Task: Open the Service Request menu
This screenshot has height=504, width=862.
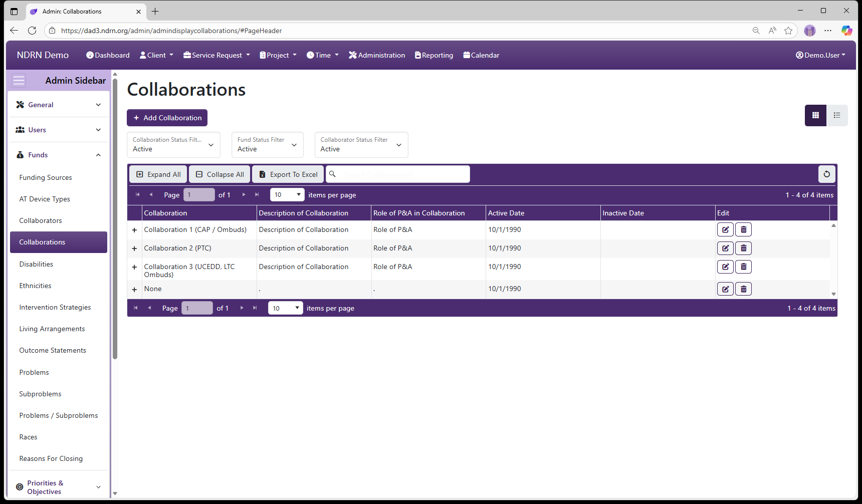Action: tap(217, 55)
